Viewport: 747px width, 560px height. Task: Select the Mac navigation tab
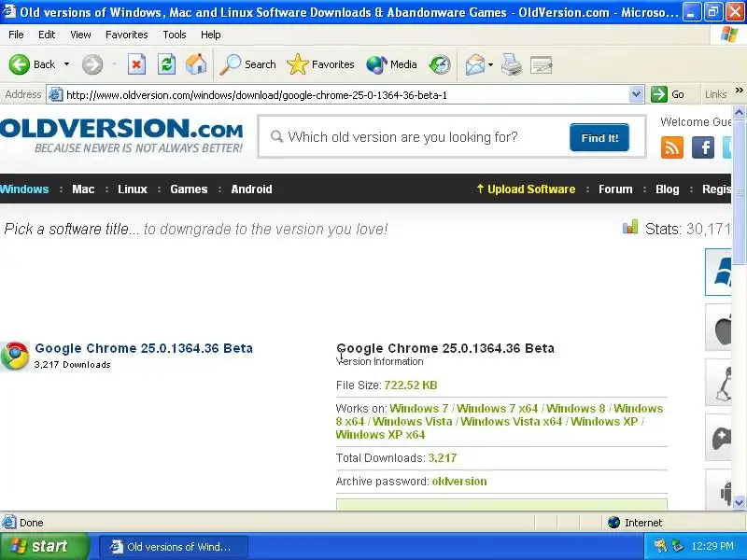(83, 189)
